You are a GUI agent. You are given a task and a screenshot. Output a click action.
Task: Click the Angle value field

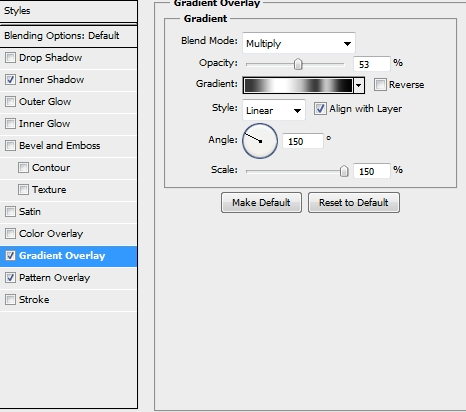(303, 141)
